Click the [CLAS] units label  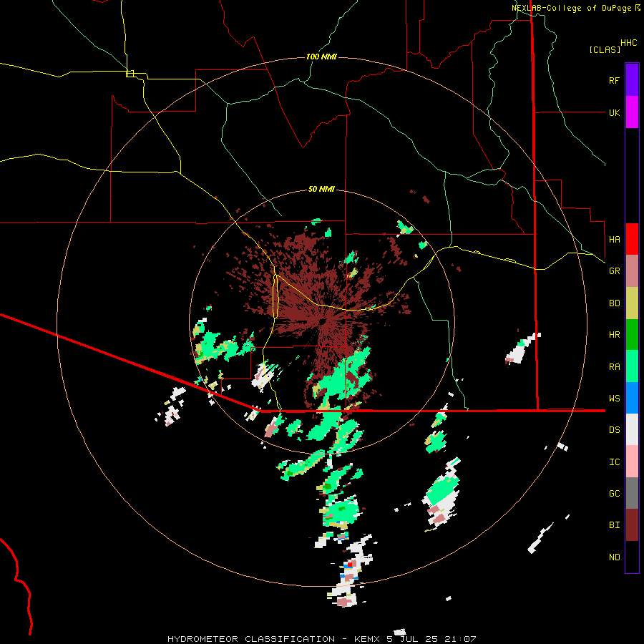[605, 49]
